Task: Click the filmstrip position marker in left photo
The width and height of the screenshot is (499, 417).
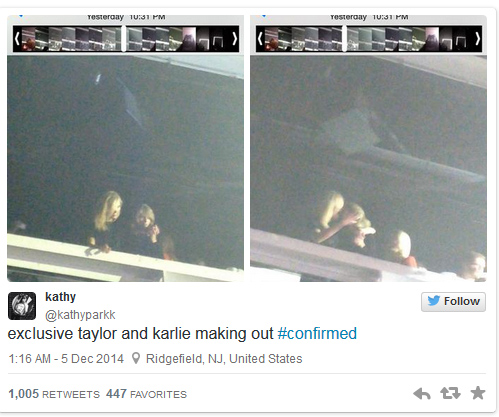Action: 124,39
